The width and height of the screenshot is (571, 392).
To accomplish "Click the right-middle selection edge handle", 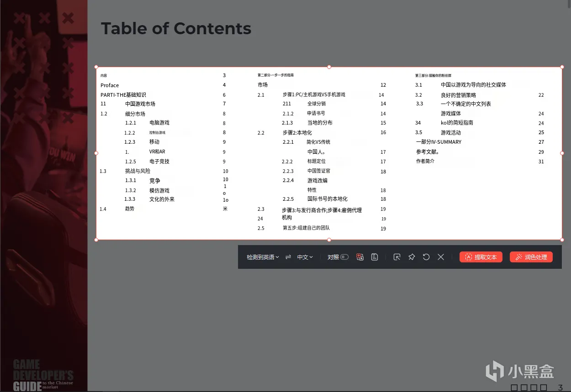I will point(562,153).
